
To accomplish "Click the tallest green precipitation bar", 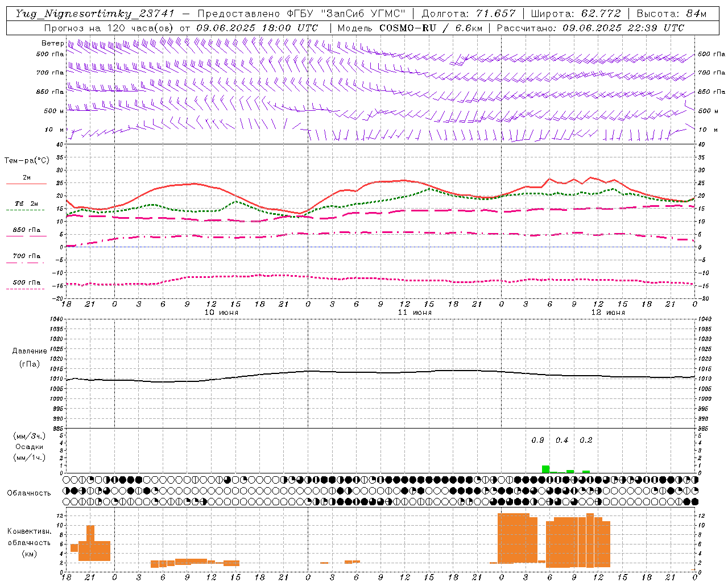I will point(545,469).
